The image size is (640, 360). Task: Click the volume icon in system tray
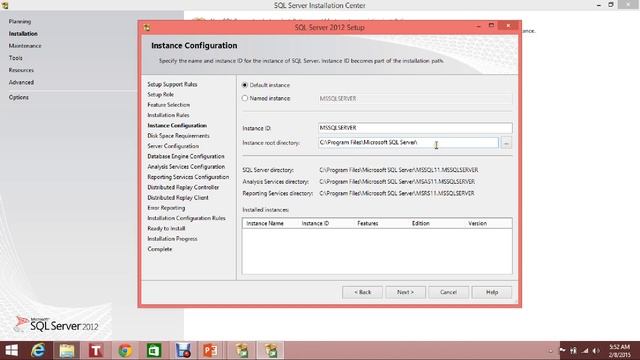[x=596, y=351]
